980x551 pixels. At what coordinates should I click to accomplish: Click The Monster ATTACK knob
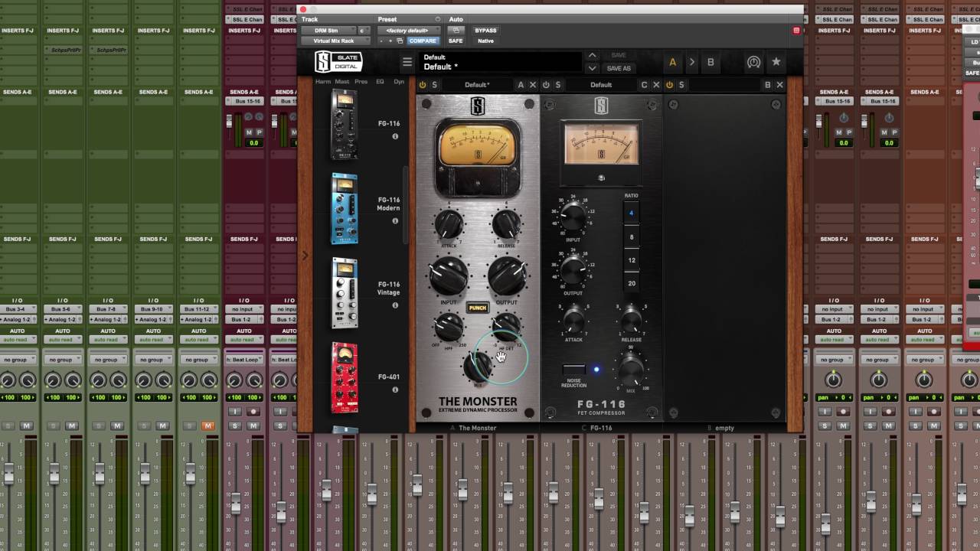pos(449,224)
